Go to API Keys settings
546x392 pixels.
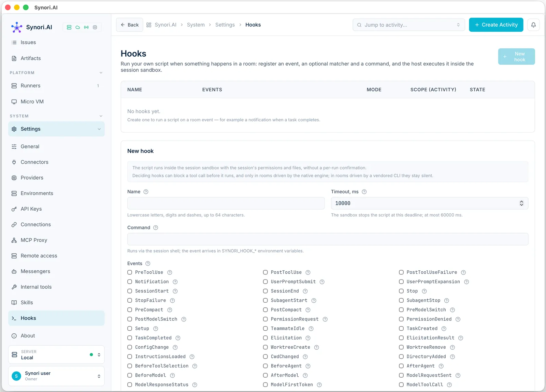[x=56, y=209]
